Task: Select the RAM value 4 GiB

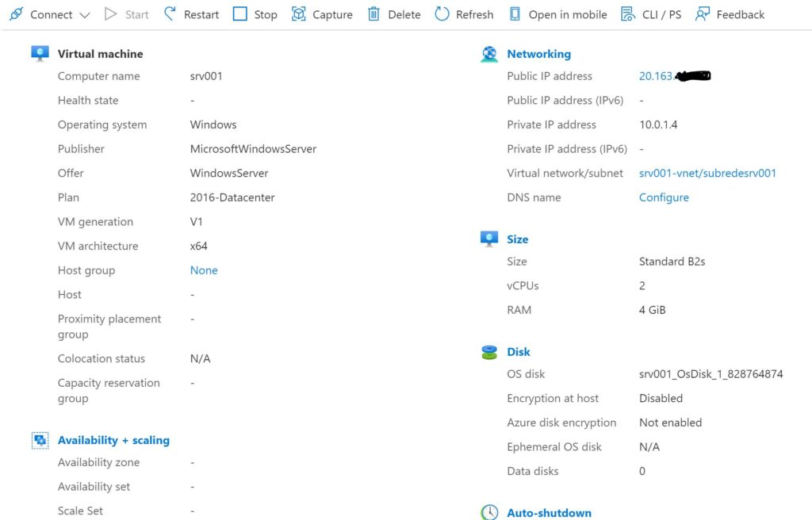Action: click(653, 310)
